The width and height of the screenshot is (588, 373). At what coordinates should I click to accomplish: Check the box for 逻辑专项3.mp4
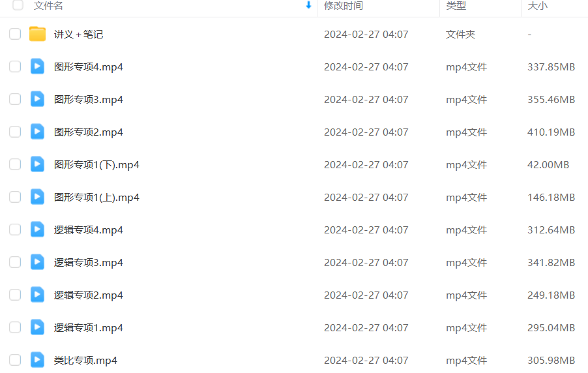(15, 262)
